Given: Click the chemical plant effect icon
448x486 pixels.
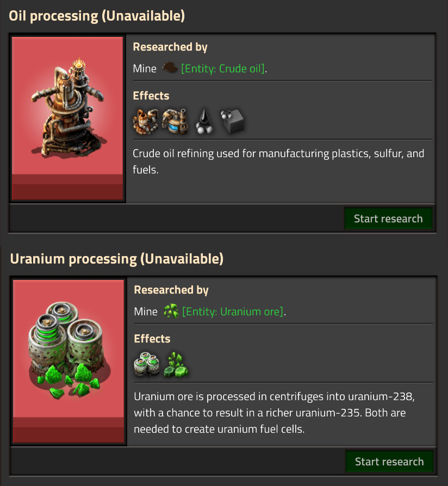Looking at the screenshot, I should point(175,121).
